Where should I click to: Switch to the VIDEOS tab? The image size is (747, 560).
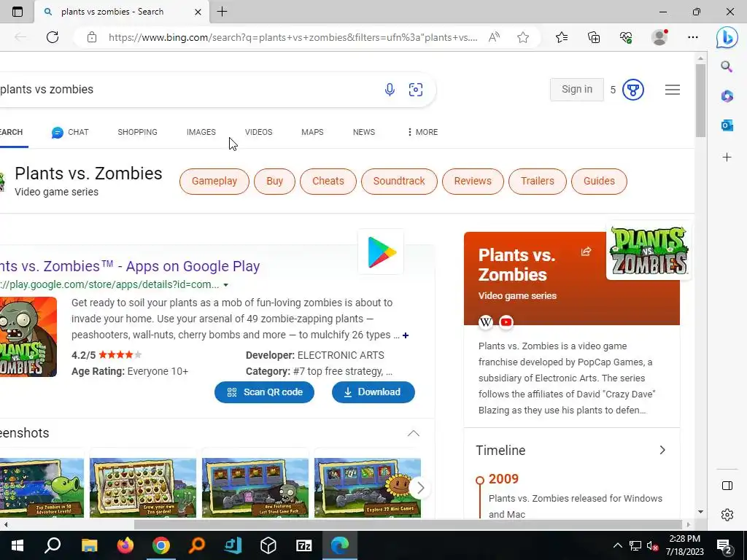(259, 133)
